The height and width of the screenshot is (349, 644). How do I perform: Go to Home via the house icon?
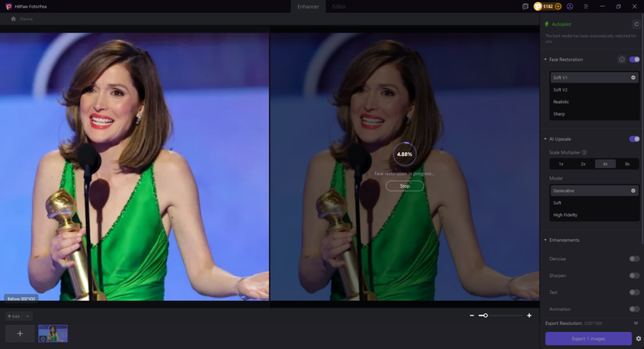pyautogui.click(x=13, y=19)
